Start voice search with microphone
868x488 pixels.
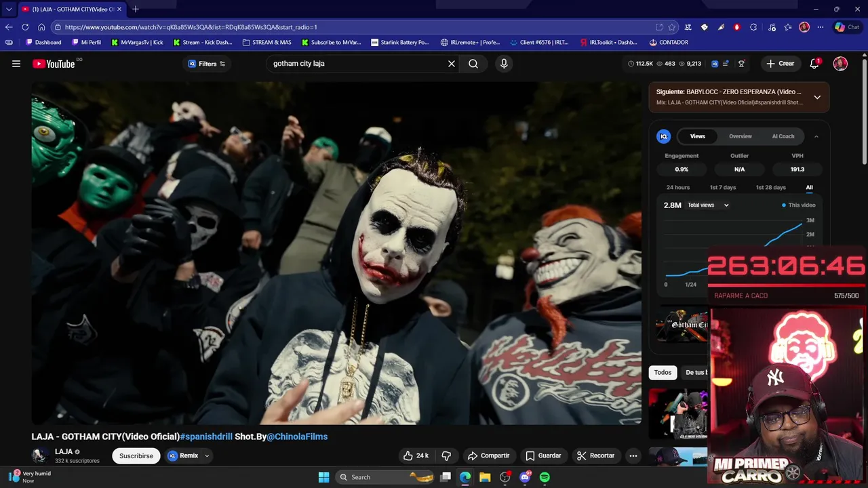tap(504, 64)
